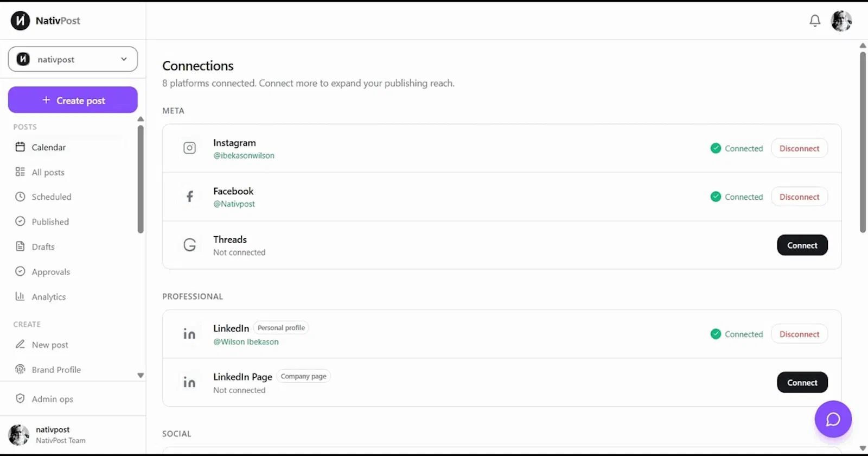Click the Drafts document icon
Viewport: 868px width, 456px height.
tap(20, 246)
